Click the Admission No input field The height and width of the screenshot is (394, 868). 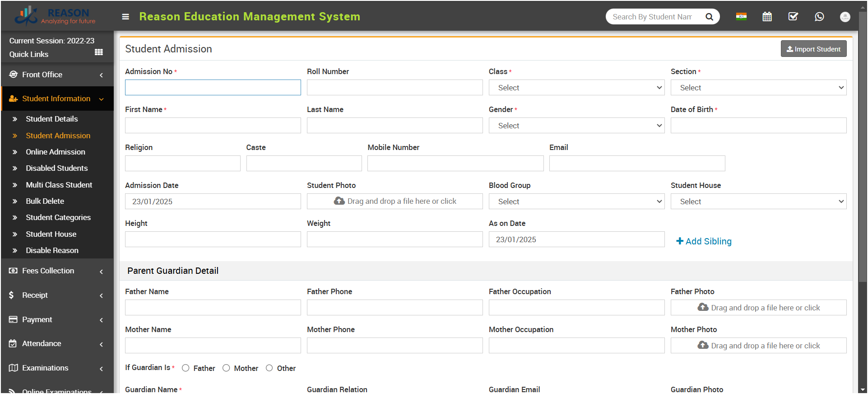coord(213,88)
